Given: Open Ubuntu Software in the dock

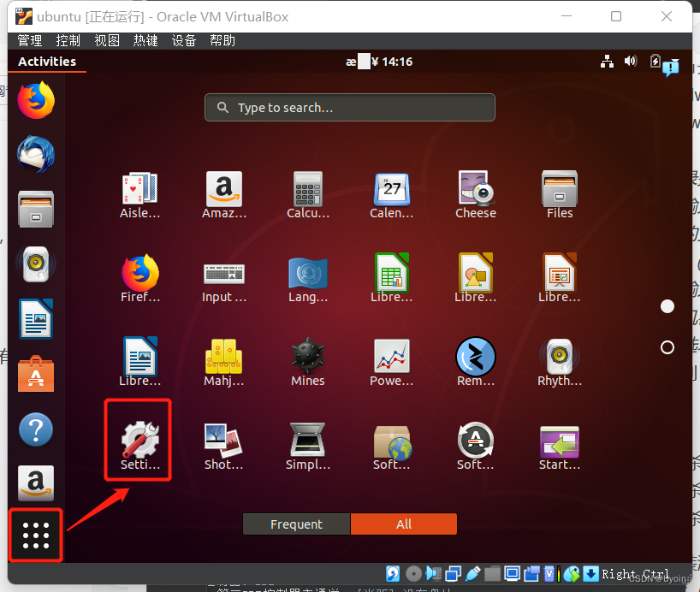Looking at the screenshot, I should click(x=36, y=374).
